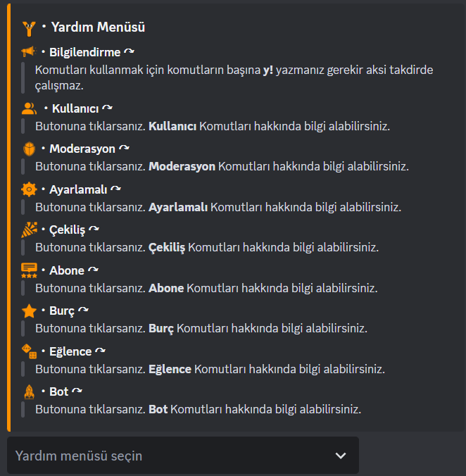This screenshot has width=466, height=476.
Task: Click the dice icon beside Eğlence
Action: click(29, 351)
